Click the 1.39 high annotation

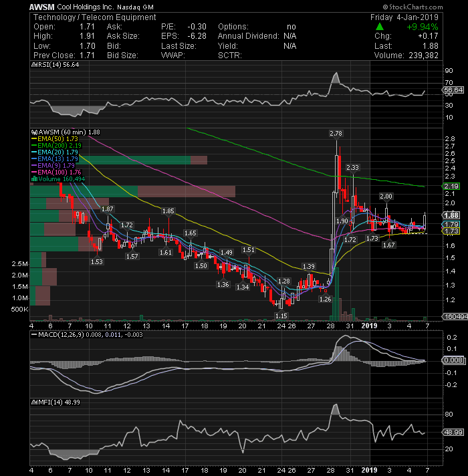click(309, 267)
